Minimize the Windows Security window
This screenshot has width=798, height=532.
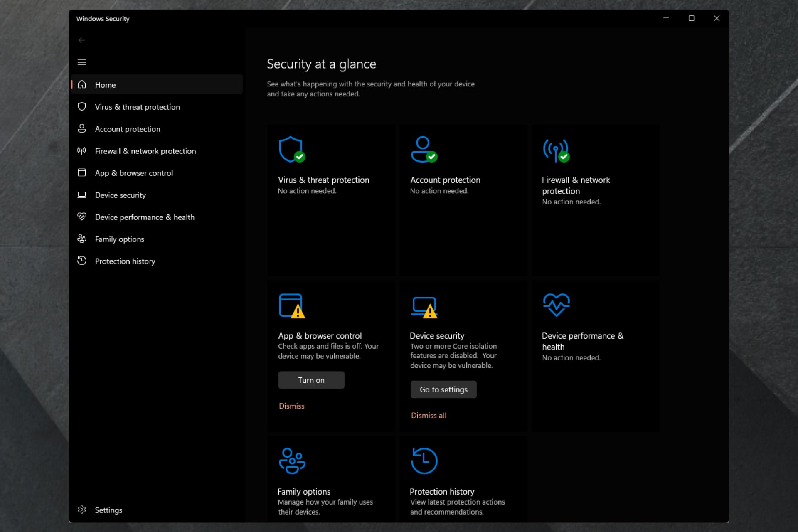[x=666, y=18]
